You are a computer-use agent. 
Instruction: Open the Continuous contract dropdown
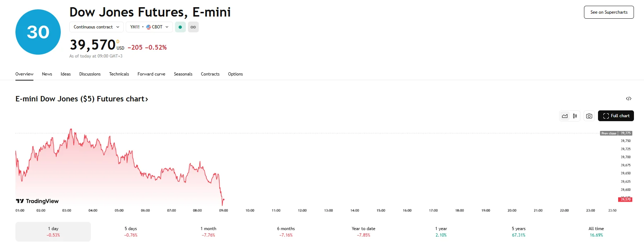coord(96,27)
